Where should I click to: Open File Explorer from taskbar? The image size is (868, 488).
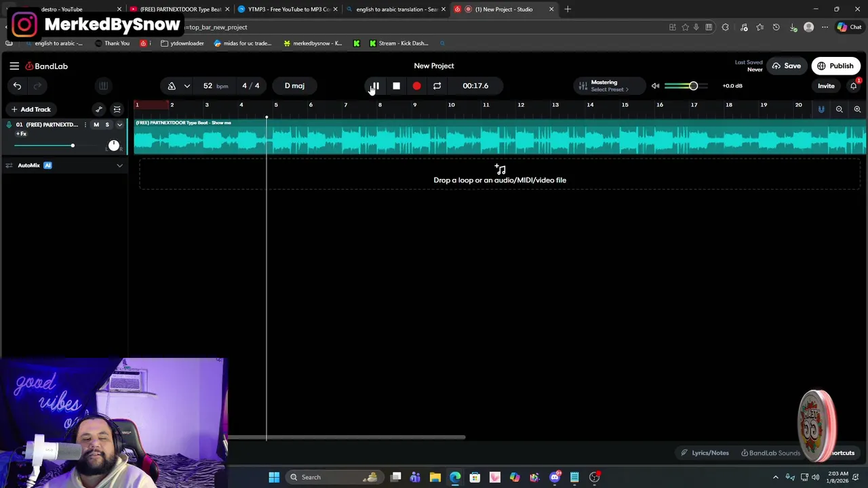435,477
